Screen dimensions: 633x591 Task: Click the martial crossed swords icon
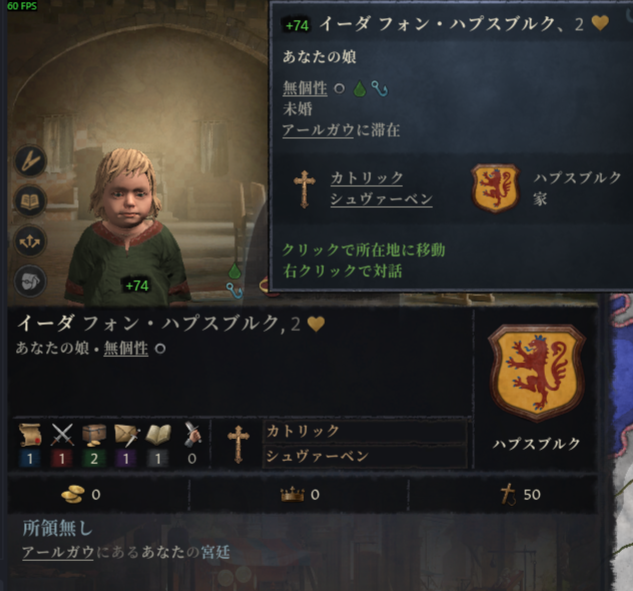62,435
